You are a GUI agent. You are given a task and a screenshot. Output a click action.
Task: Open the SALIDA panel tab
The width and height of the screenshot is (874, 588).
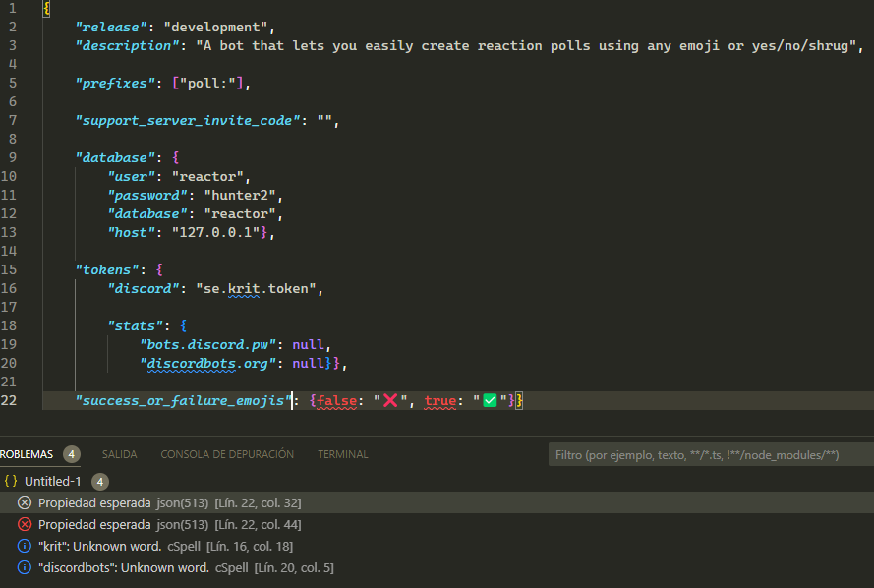point(119,453)
